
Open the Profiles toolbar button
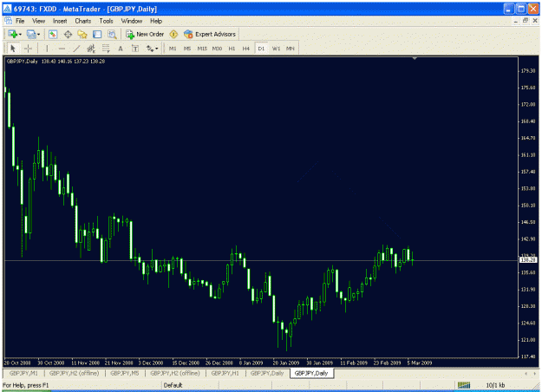31,34
